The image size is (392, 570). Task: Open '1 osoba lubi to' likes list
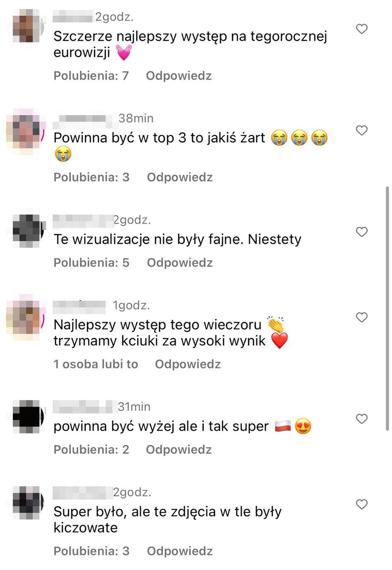tap(96, 364)
